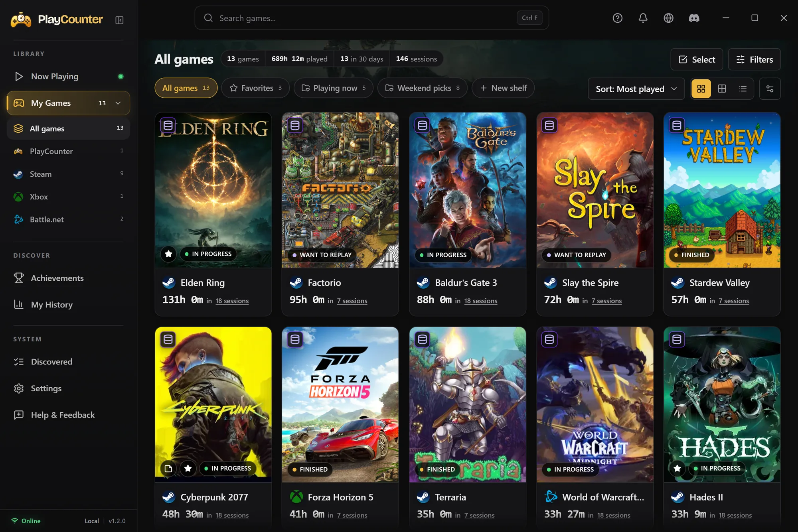Open view options sliders icon
The height and width of the screenshot is (532, 798).
[770, 89]
